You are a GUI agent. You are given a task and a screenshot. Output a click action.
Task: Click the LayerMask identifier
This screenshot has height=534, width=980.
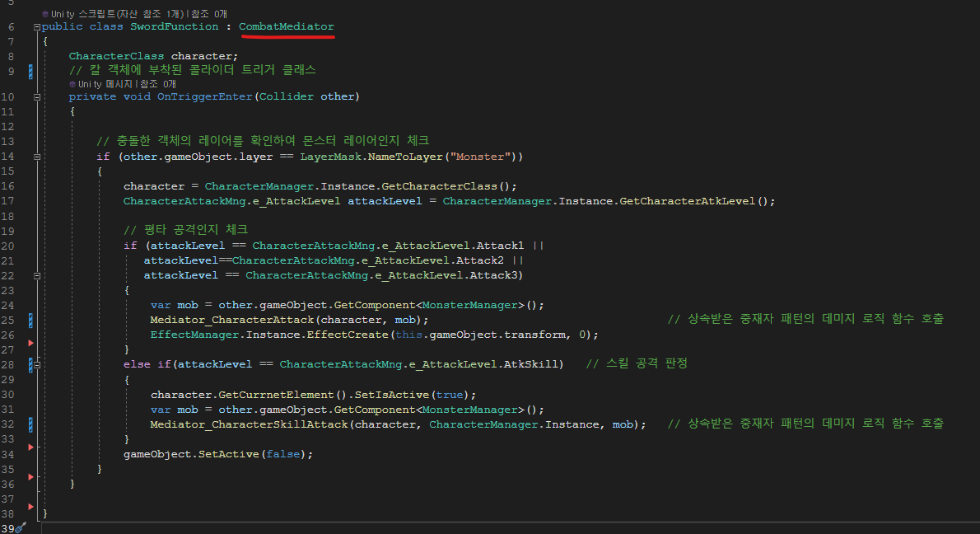point(330,157)
